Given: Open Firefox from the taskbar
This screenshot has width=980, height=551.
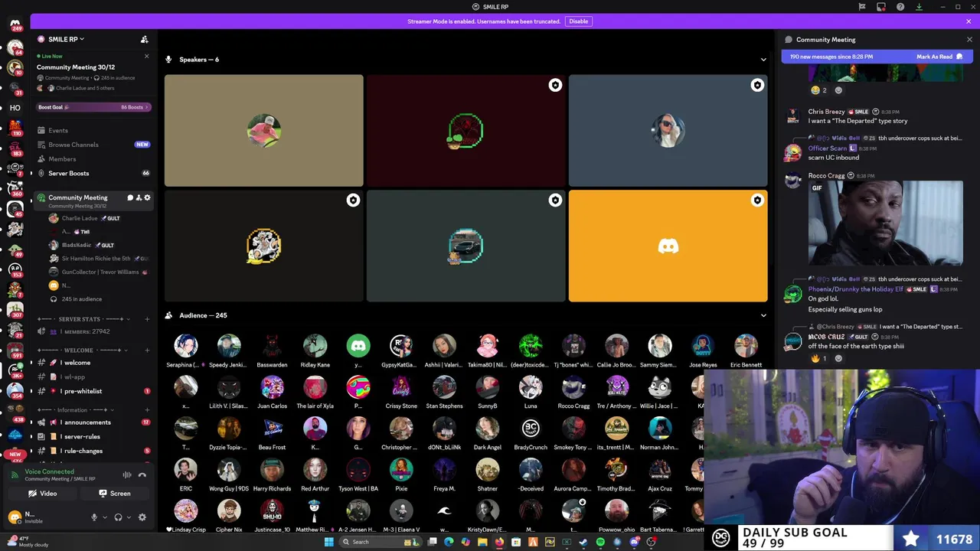Looking at the screenshot, I should [x=499, y=542].
